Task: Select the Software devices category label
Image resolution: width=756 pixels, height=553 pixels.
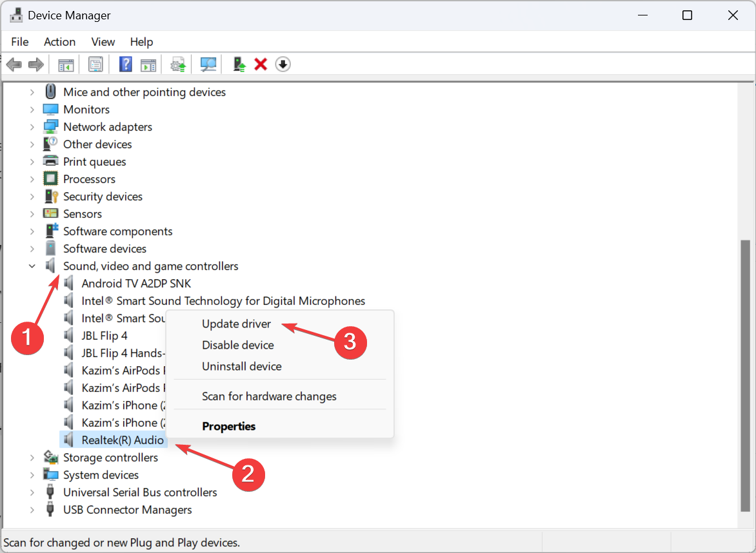Action: (x=104, y=249)
